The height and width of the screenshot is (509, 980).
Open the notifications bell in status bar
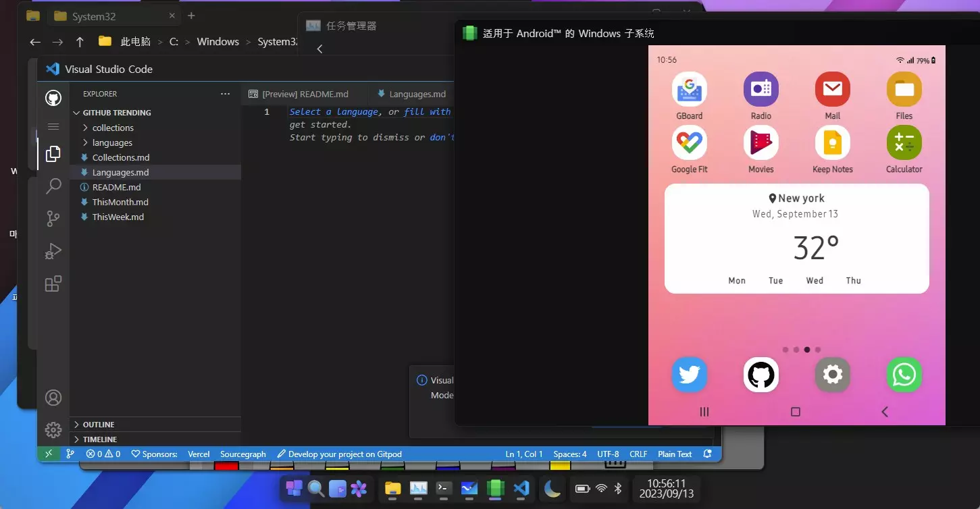707,454
